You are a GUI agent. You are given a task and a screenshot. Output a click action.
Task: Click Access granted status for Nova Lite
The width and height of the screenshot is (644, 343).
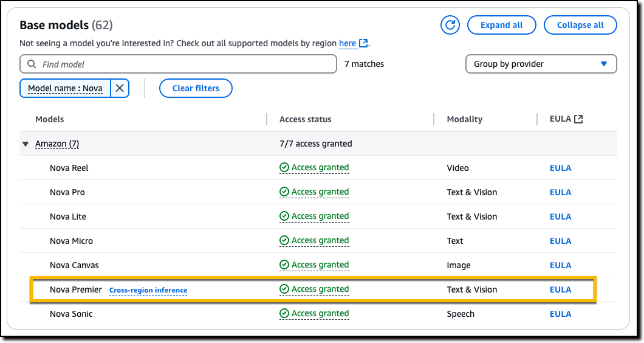[320, 217]
